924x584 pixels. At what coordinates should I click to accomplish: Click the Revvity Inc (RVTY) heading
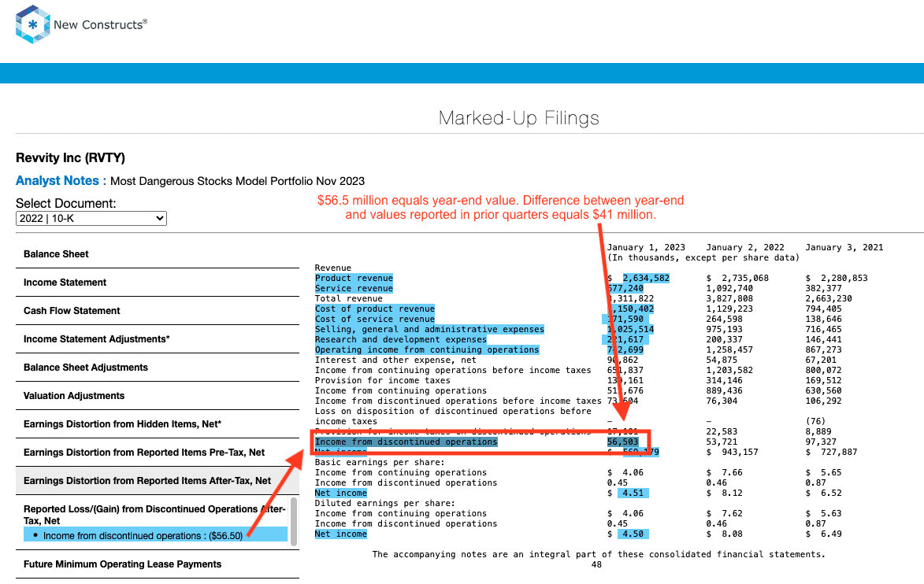tap(71, 157)
